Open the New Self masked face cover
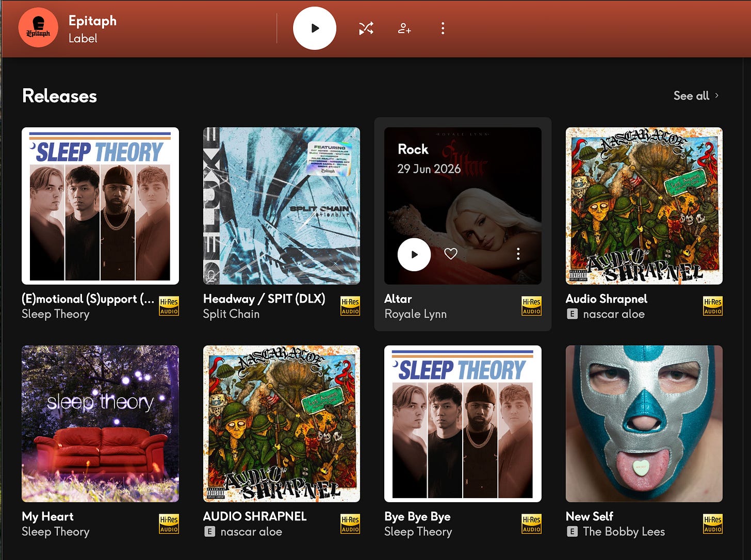Viewport: 751px width, 560px height. tap(644, 424)
